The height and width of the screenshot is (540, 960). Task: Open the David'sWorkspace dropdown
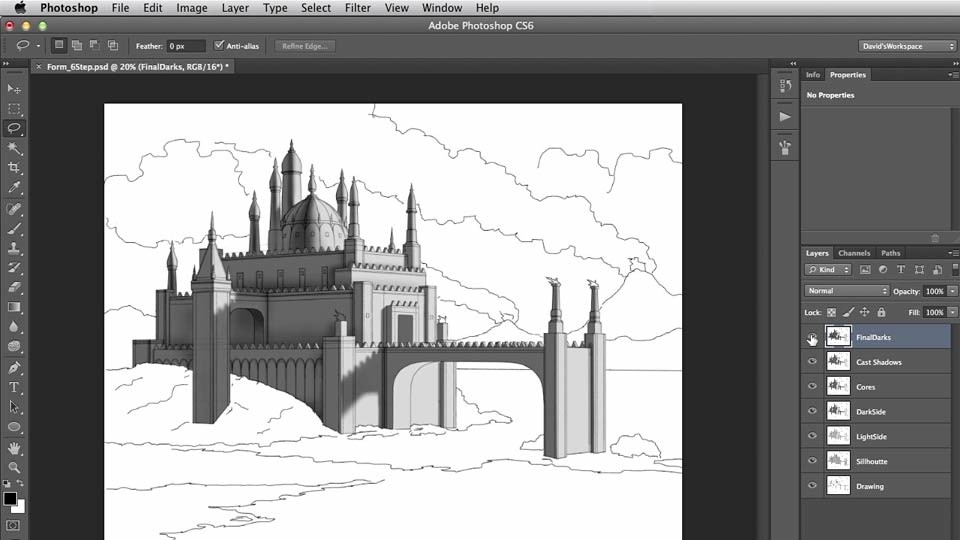907,46
